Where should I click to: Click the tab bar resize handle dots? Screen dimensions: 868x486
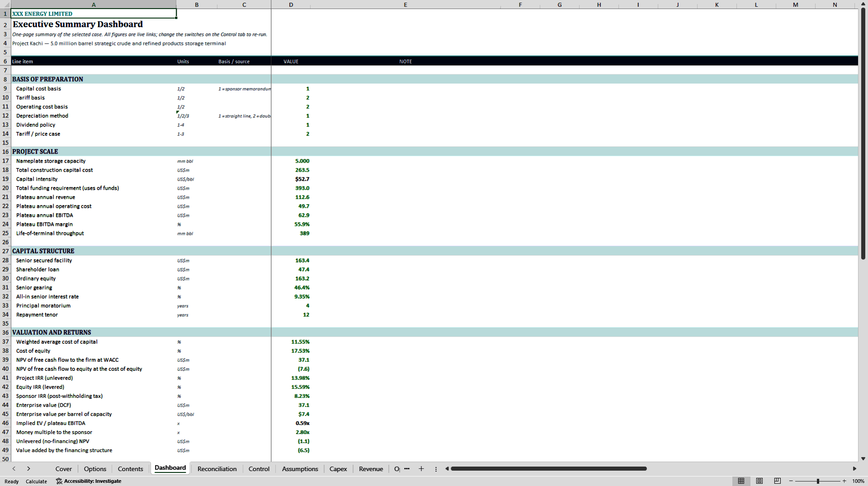click(x=436, y=469)
